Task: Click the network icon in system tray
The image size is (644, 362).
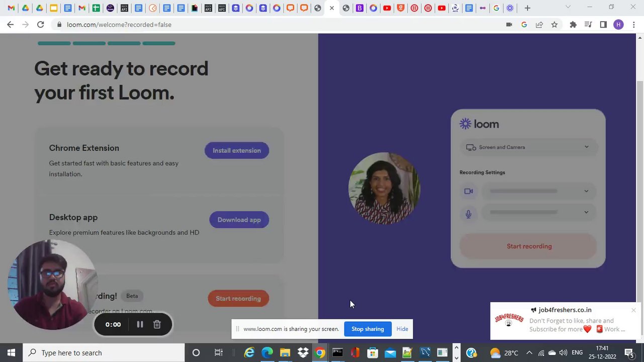Action: pyautogui.click(x=541, y=353)
